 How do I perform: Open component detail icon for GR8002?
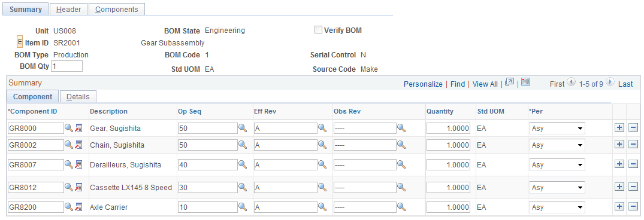coord(78,145)
